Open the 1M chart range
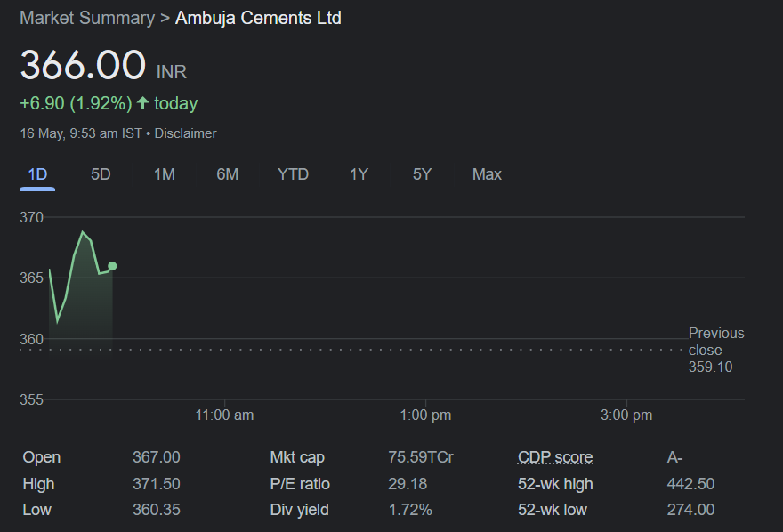783x532 pixels. pos(165,174)
